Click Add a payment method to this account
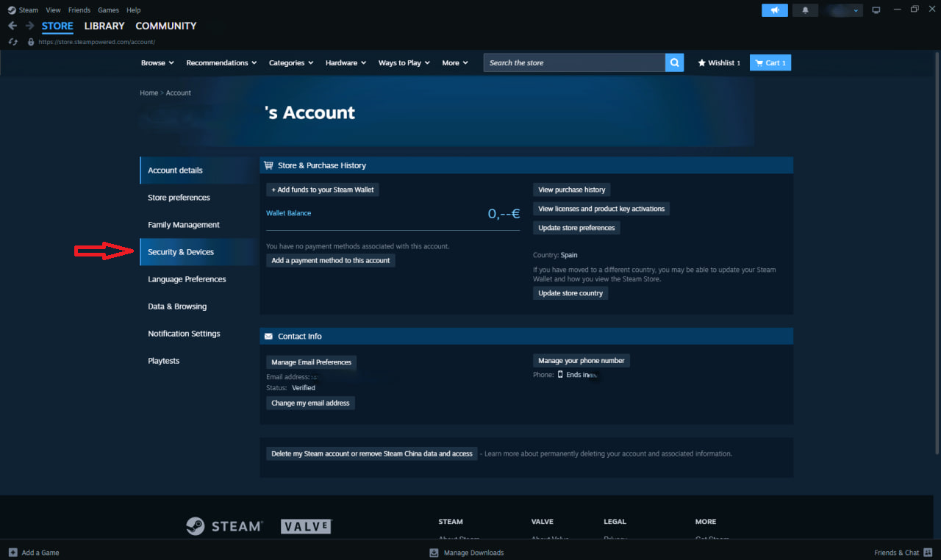The image size is (941, 560). pos(331,260)
